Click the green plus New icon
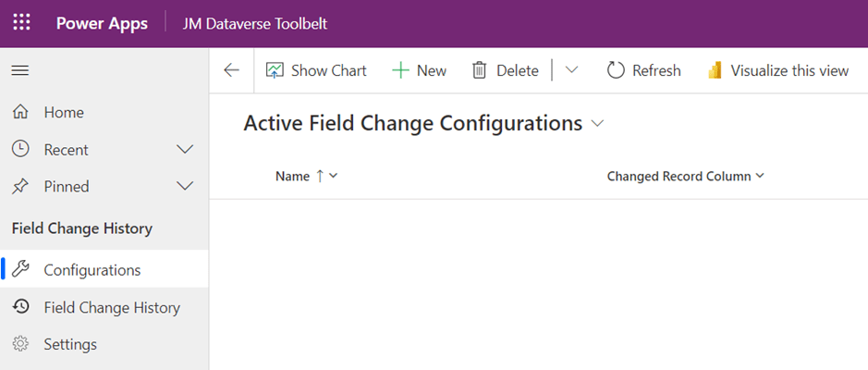868x370 pixels. point(400,71)
